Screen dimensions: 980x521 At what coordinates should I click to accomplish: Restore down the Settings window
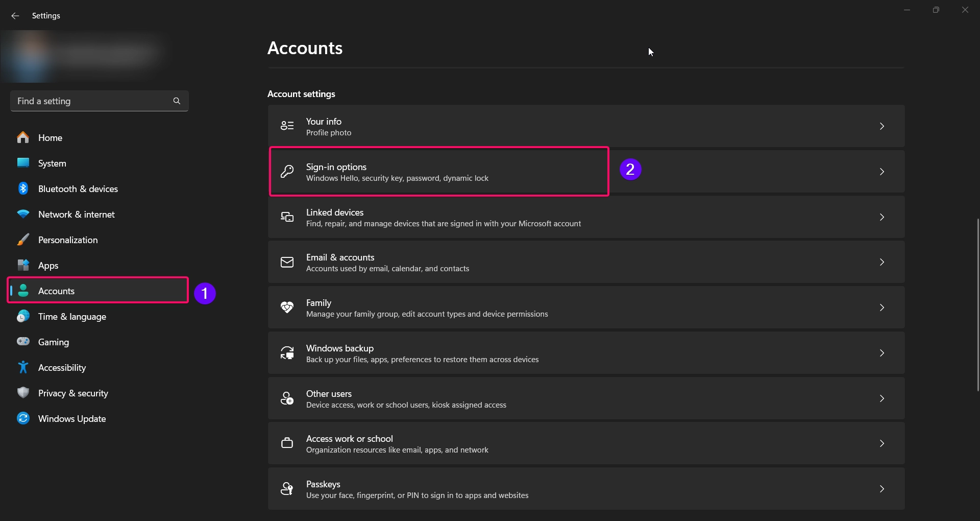[936, 10]
